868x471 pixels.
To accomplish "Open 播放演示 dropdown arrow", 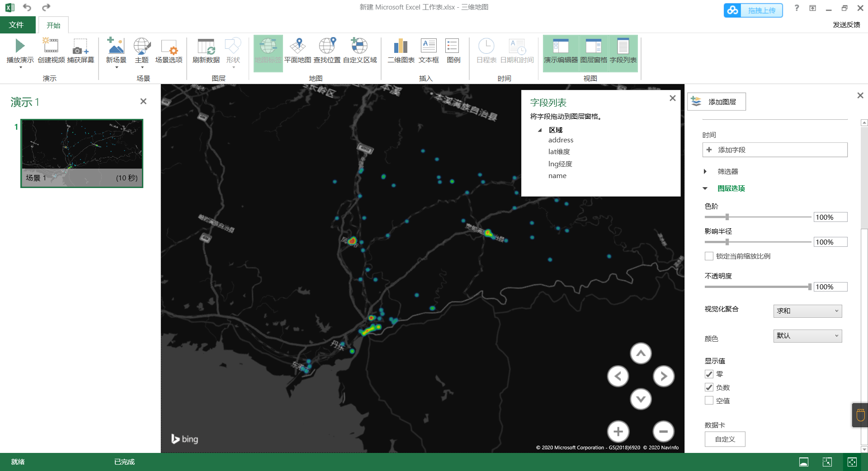I will [20, 68].
